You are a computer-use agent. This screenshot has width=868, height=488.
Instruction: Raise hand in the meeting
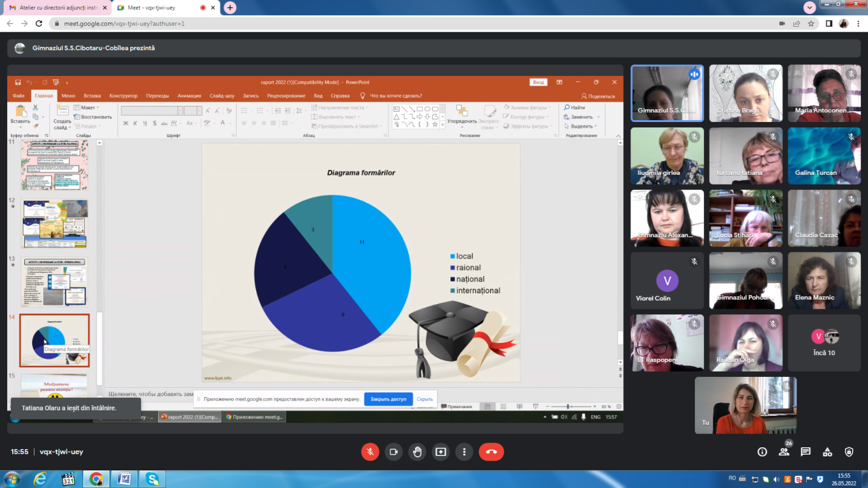coord(417,452)
